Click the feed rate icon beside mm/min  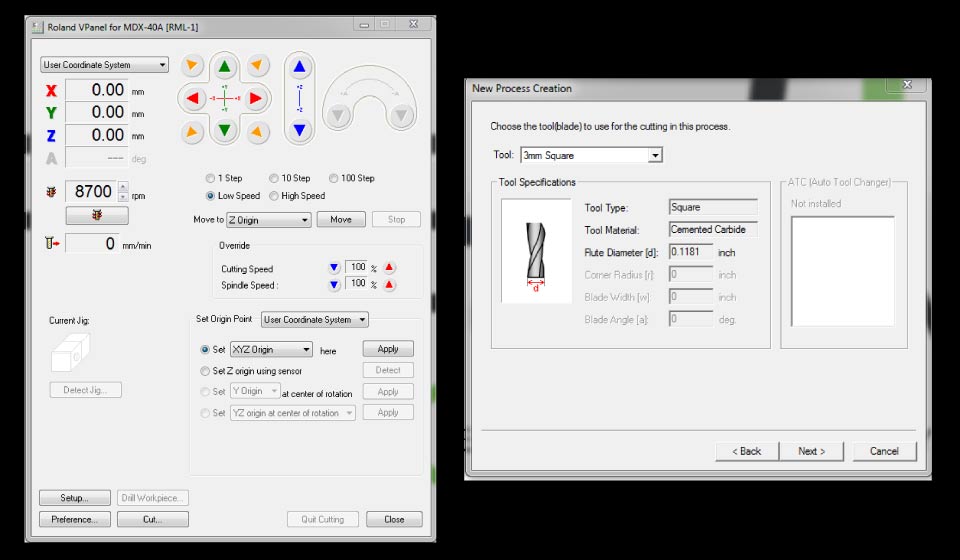pos(52,244)
